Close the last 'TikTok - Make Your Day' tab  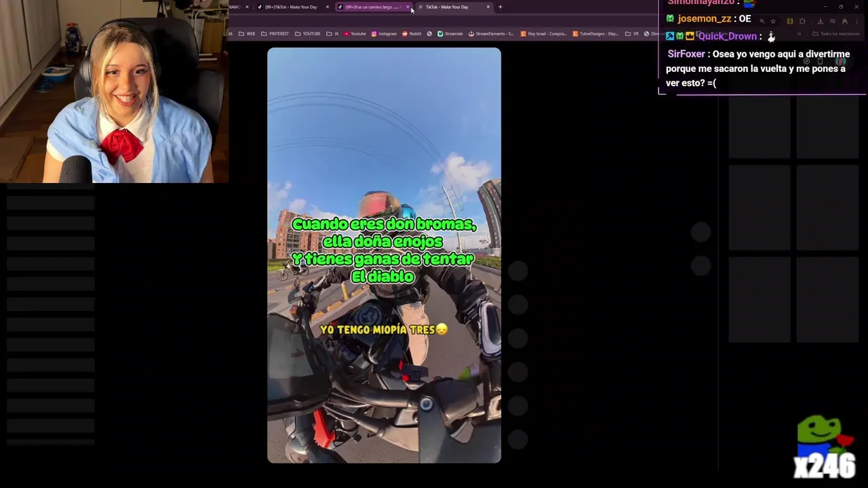tap(488, 7)
